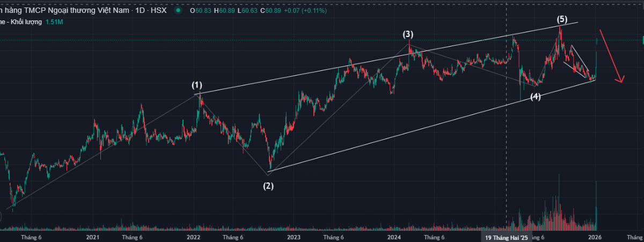Click the 2026 label on time axis
The height and width of the screenshot is (242, 644).
[x=594, y=237]
